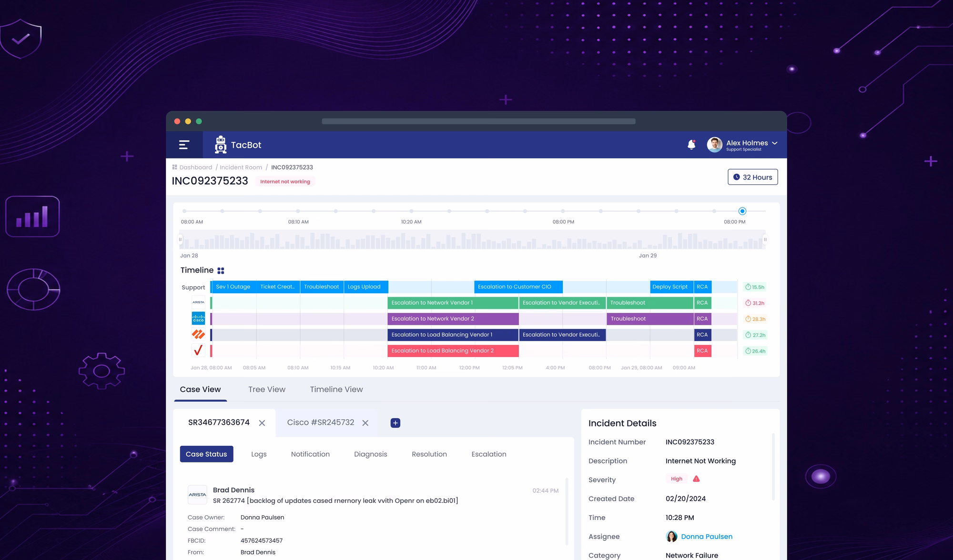Click the 28.3h timer badge

(x=755, y=319)
